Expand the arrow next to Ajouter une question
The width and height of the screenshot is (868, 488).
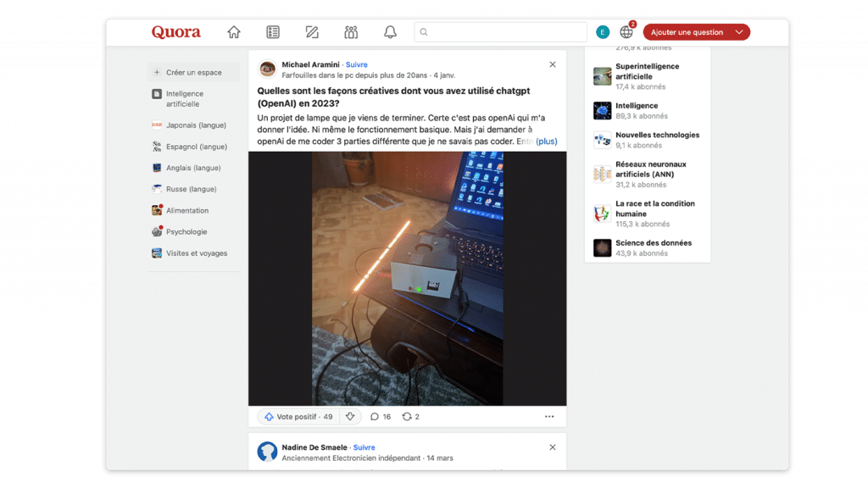(x=739, y=32)
